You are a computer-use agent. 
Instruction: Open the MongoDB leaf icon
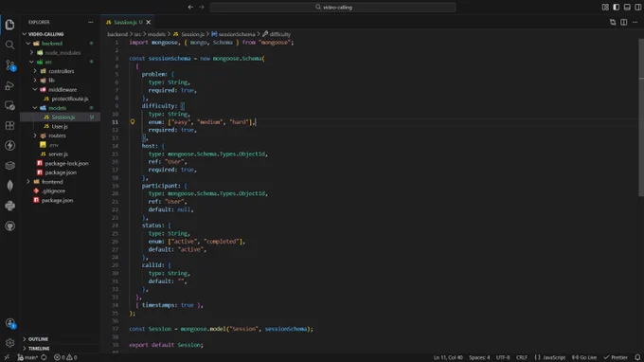[9, 186]
